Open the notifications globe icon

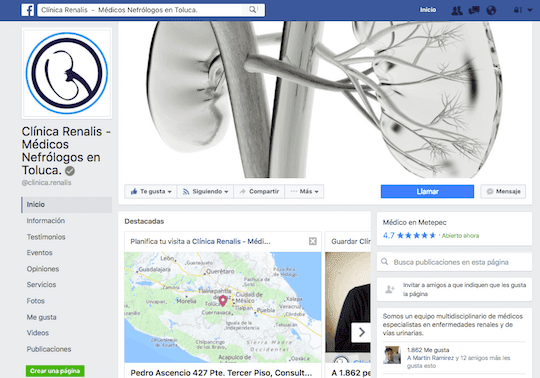pos(491,10)
